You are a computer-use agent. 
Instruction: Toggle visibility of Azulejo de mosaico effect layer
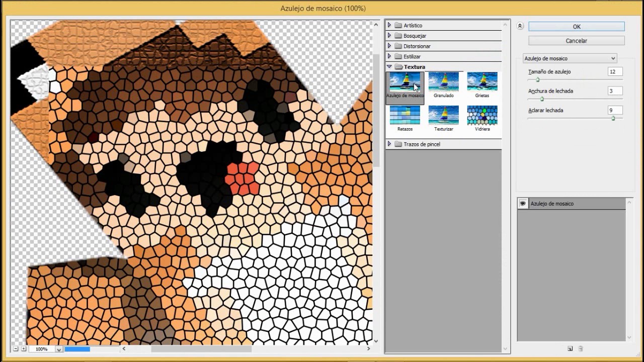[523, 204]
